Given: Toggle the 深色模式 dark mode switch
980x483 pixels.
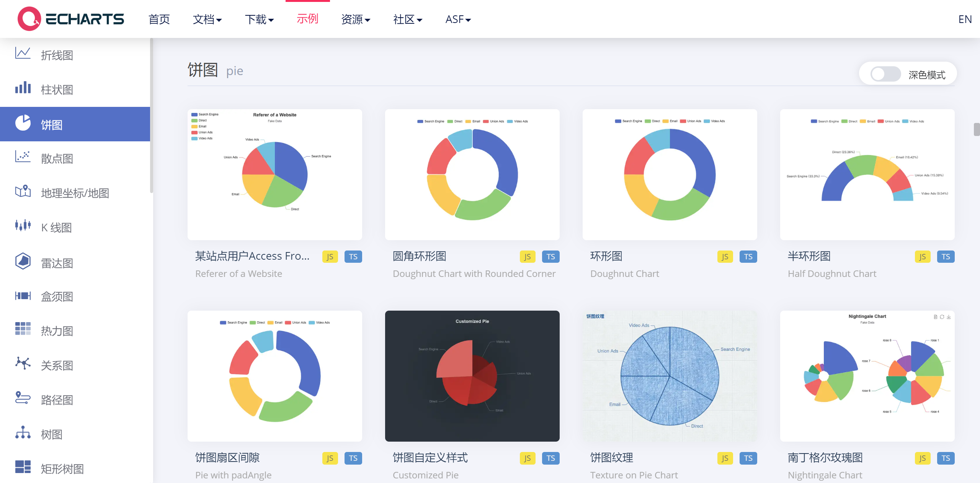Looking at the screenshot, I should pyautogui.click(x=885, y=74).
